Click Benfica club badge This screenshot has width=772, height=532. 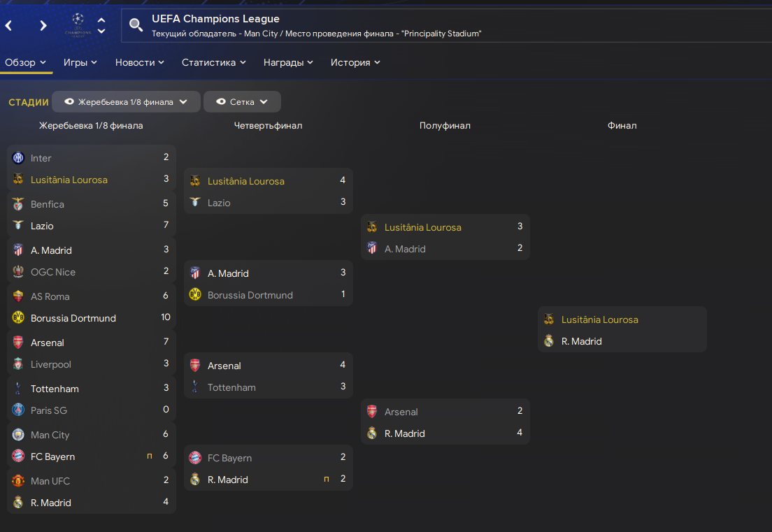click(18, 204)
